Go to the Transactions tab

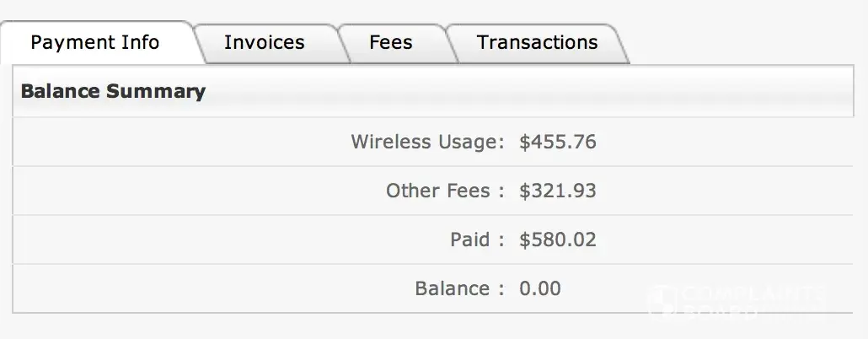click(537, 42)
